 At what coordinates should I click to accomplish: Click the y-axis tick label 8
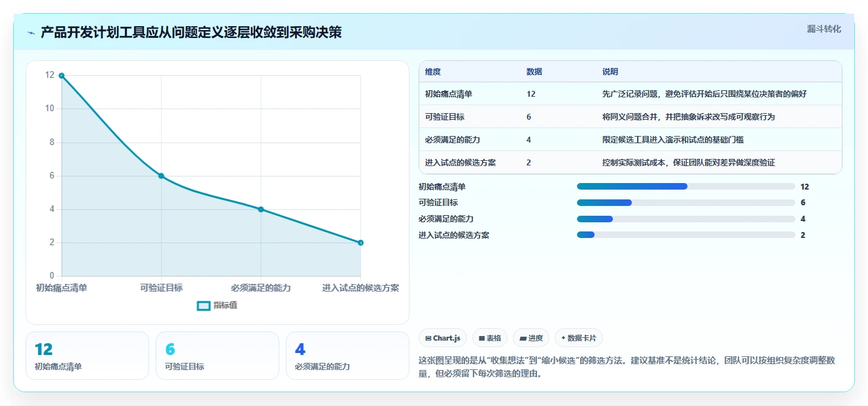pos(52,143)
